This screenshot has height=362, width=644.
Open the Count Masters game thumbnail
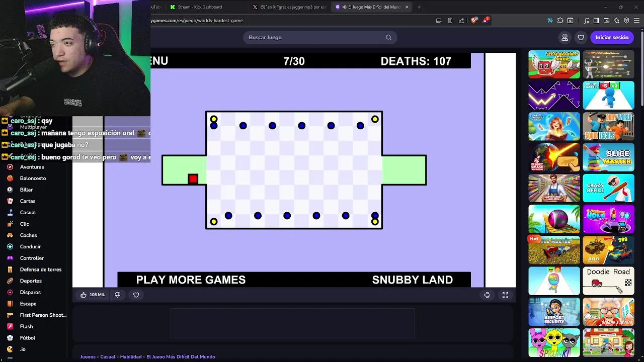tap(608, 95)
